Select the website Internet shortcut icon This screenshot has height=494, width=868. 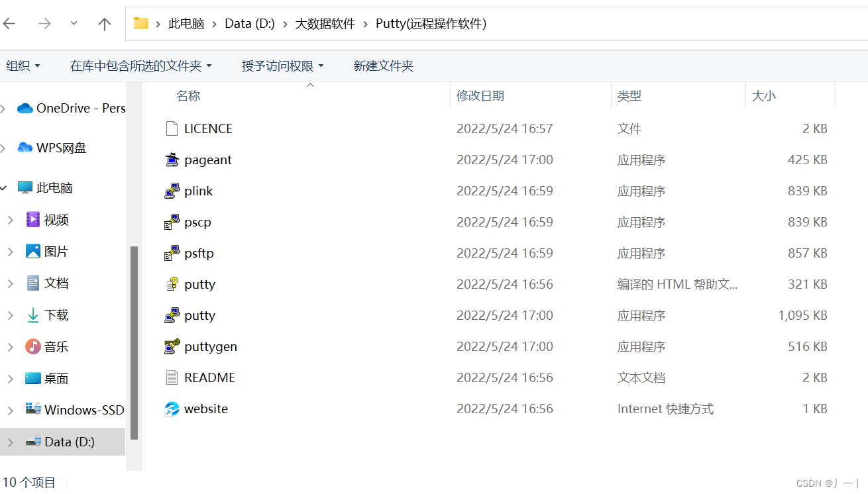(x=172, y=409)
